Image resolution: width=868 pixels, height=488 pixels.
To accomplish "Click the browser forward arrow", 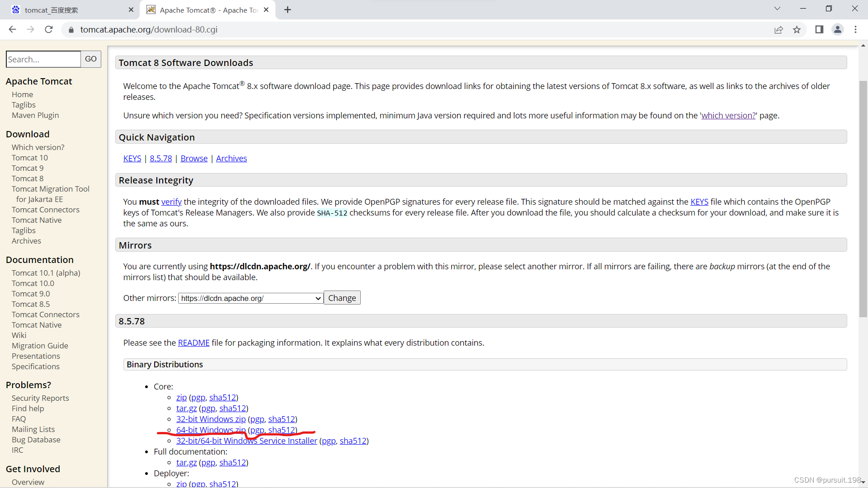I will tap(30, 29).
